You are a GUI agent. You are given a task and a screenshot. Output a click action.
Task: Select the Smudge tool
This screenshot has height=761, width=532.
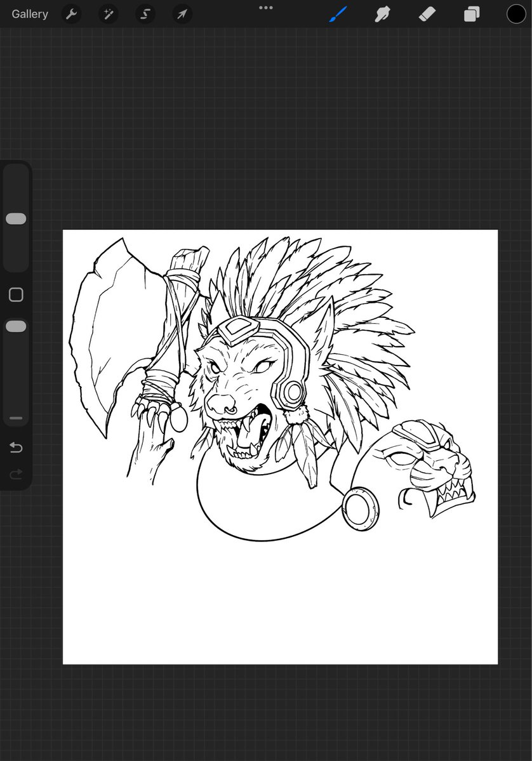[383, 14]
